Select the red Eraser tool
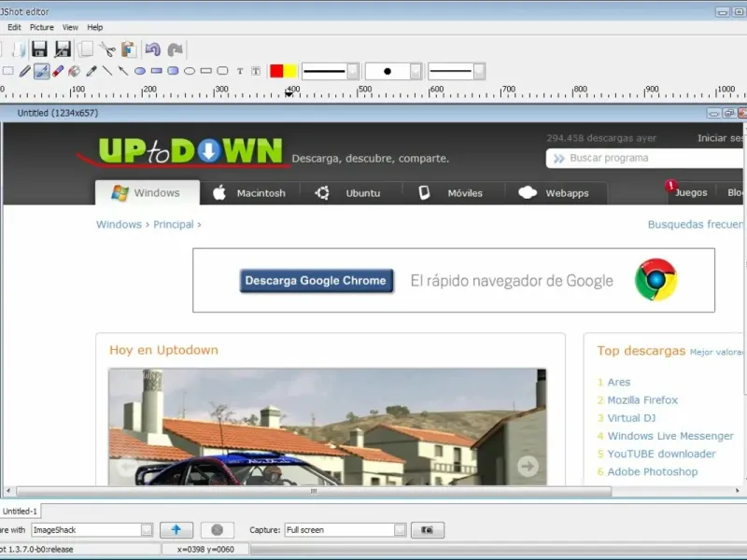 [58, 72]
